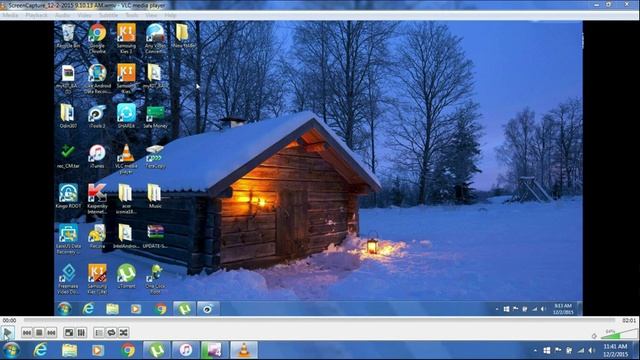Open the Help menu
The height and width of the screenshot is (360, 640).
coord(170,15)
